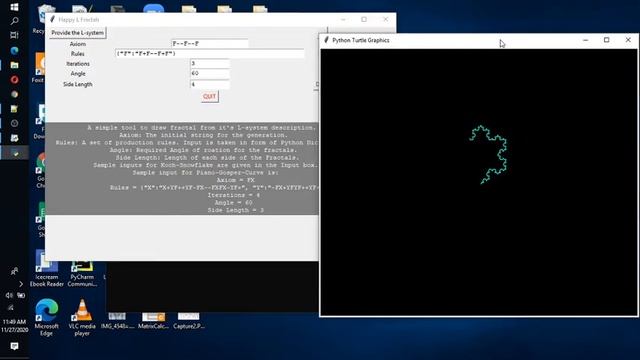The width and height of the screenshot is (640, 360).
Task: Minimize the Python Turtle Graphics window
Action: [x=585, y=40]
